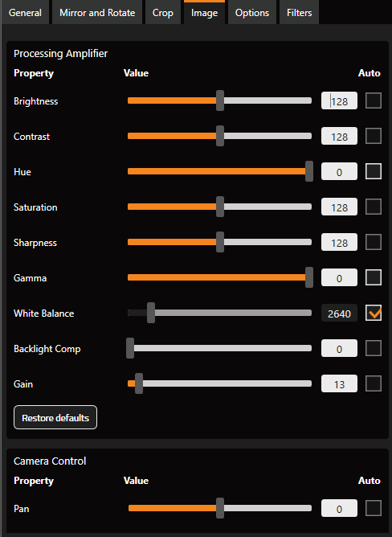Check the Gain Auto checkbox
392x537 pixels.
coord(374,383)
